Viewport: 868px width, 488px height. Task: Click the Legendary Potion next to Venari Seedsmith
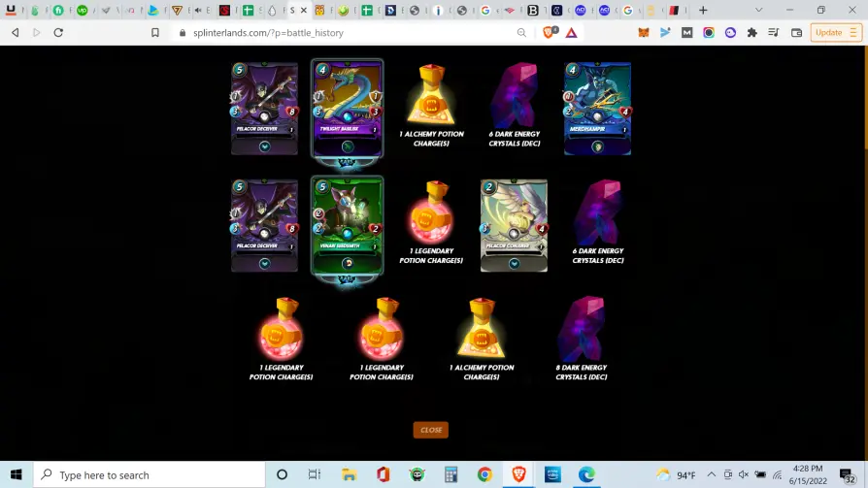pyautogui.click(x=431, y=212)
